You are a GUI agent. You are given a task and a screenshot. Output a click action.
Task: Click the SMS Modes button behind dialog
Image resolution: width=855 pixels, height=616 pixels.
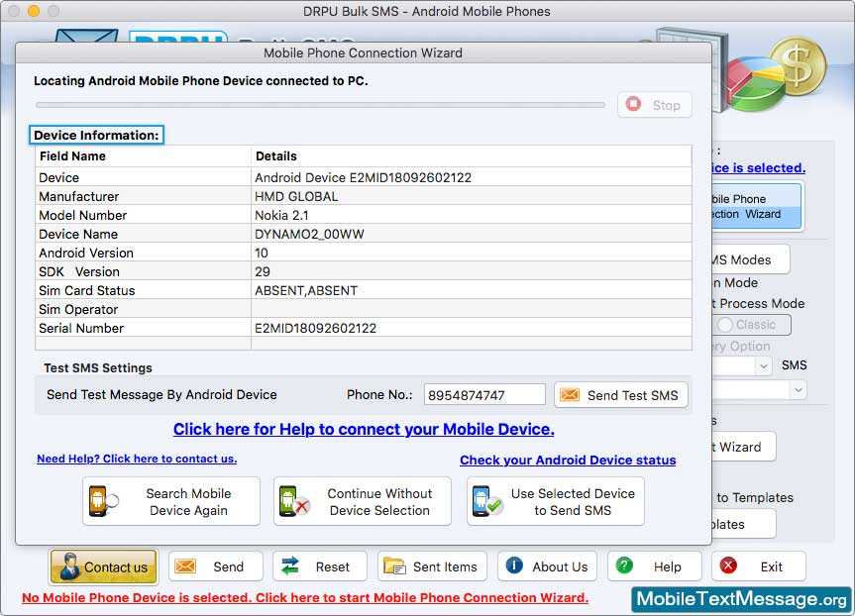pos(750,259)
